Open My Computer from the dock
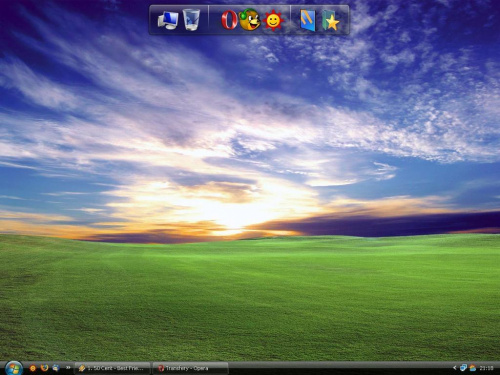 [x=168, y=20]
